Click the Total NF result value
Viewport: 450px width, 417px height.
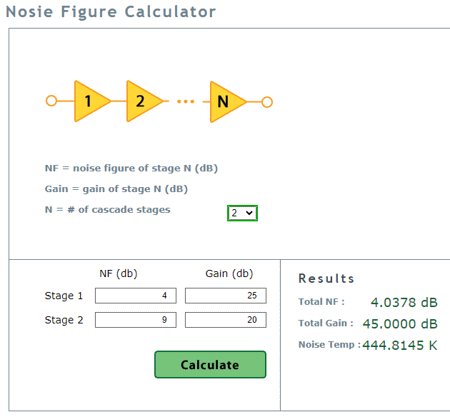pyautogui.click(x=404, y=302)
